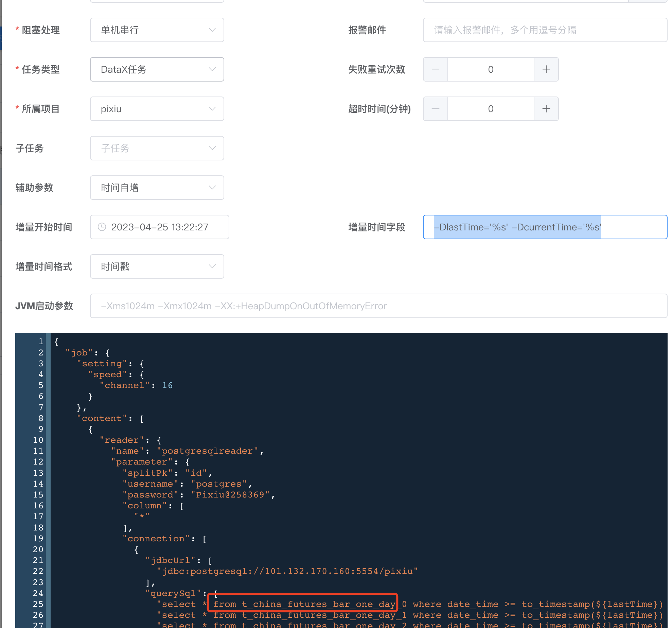Viewport: 672px width, 628px height.
Task: Click the clock icon in 增量开始时间
Action: [102, 227]
